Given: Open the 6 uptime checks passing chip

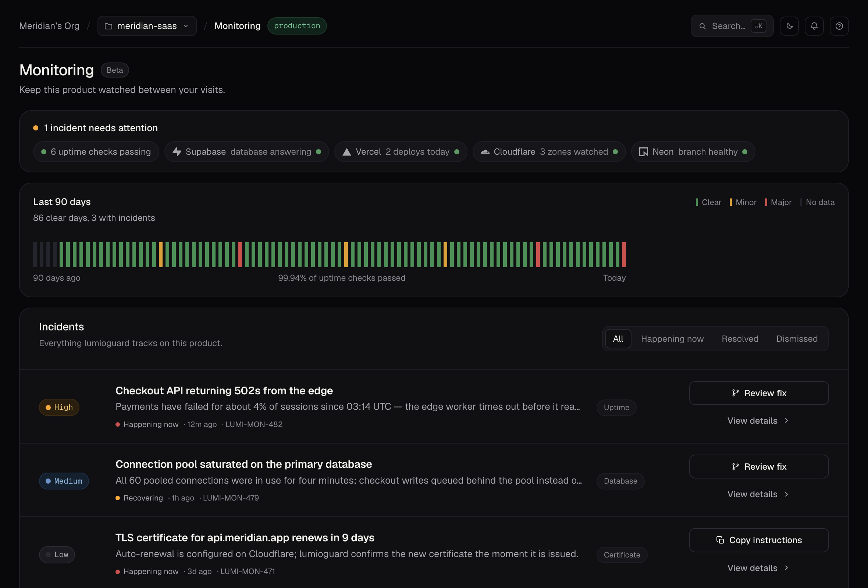Looking at the screenshot, I should click(96, 151).
